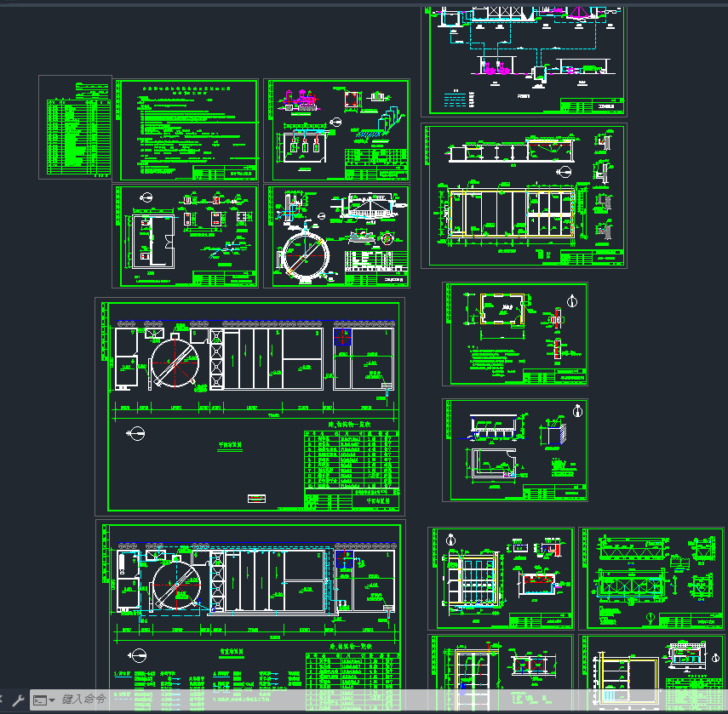This screenshot has height=714, width=728.
Task: Pick the small yellow room plan on right sheet
Action: [502, 309]
